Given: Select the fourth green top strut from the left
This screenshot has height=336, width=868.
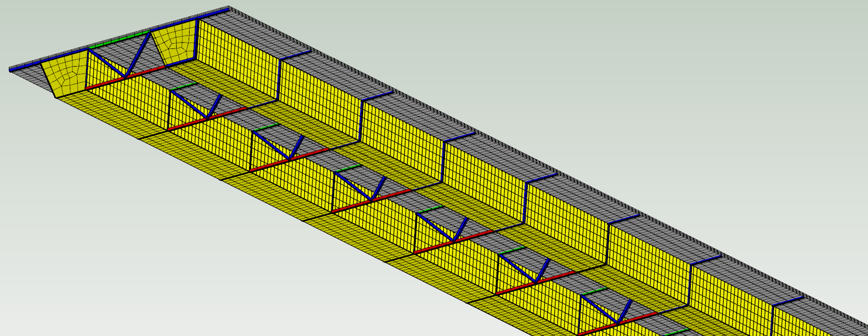Looking at the screenshot, I should pos(348,168).
